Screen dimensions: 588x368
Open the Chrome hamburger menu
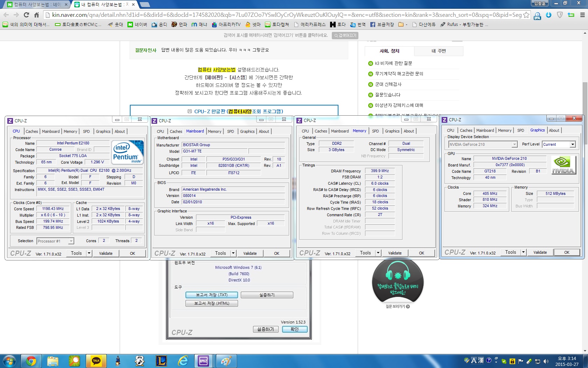coord(582,15)
